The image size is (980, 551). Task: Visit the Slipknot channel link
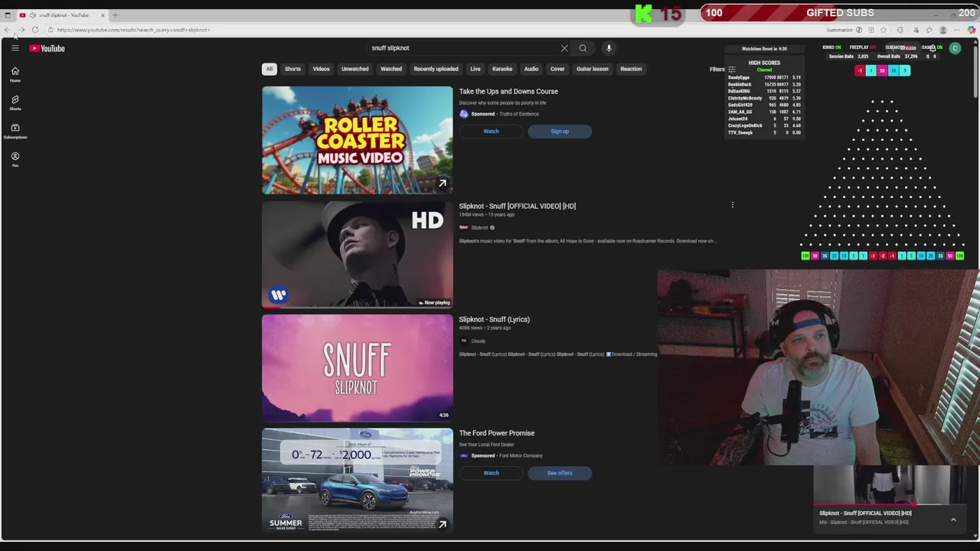tap(479, 227)
